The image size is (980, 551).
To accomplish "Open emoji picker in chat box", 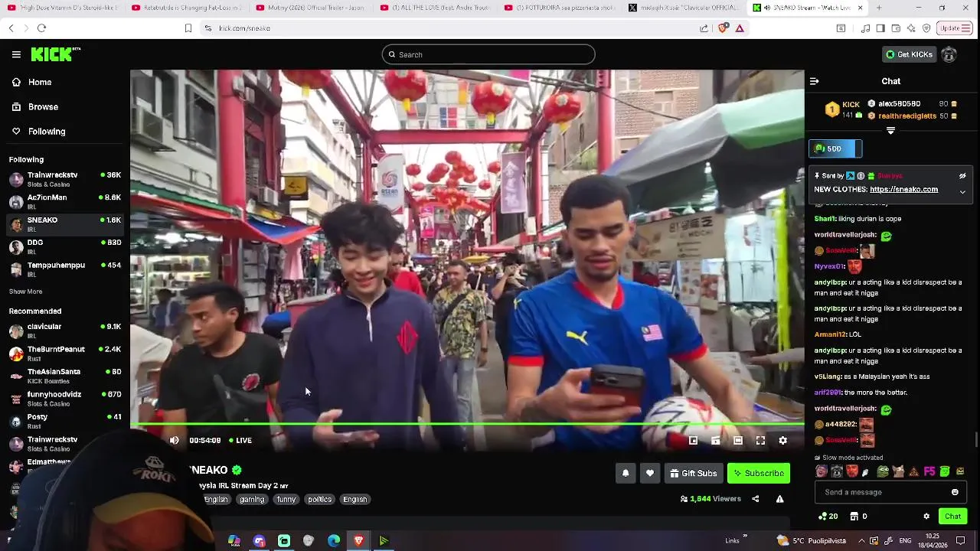I will (x=955, y=492).
